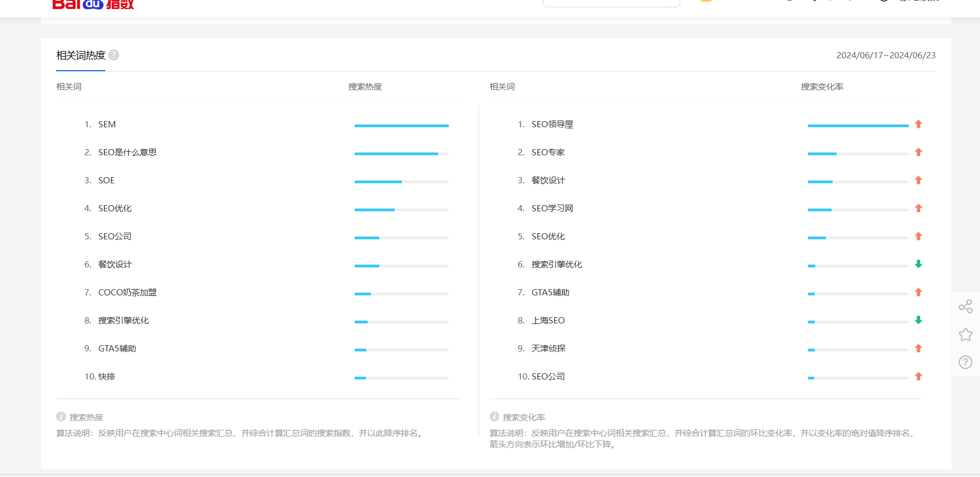Click the star favorite icon in sidebar
This screenshot has height=477, width=980.
[x=965, y=335]
